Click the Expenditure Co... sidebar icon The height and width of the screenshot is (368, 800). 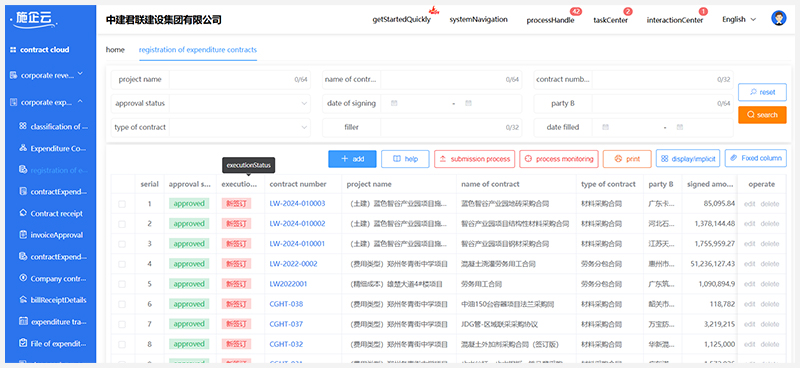coord(22,148)
